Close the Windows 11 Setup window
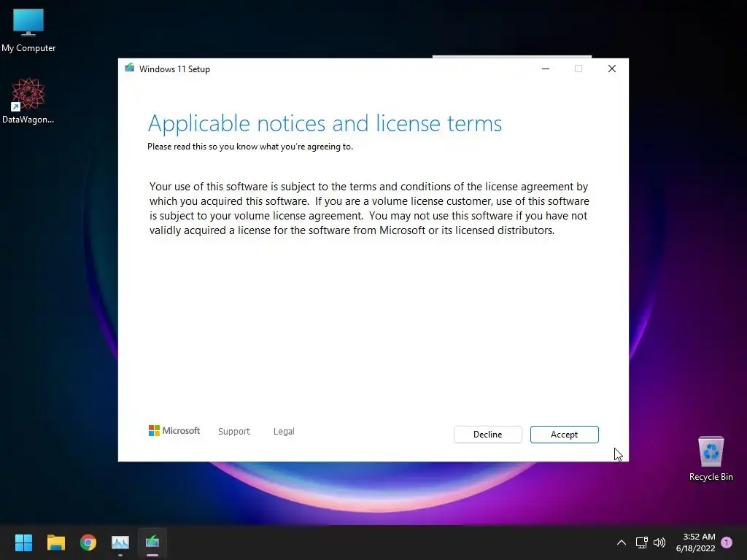747x560 pixels. click(x=612, y=69)
